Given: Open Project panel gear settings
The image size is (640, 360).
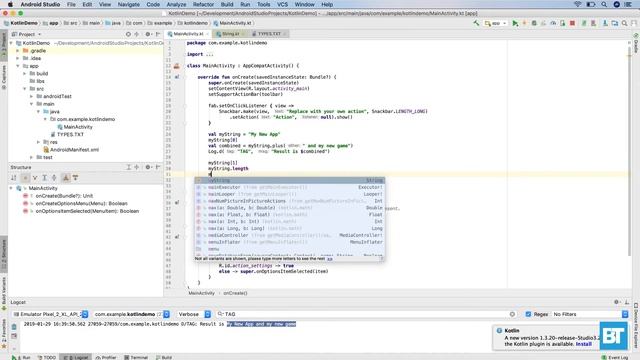Looking at the screenshot, I should (148, 34).
